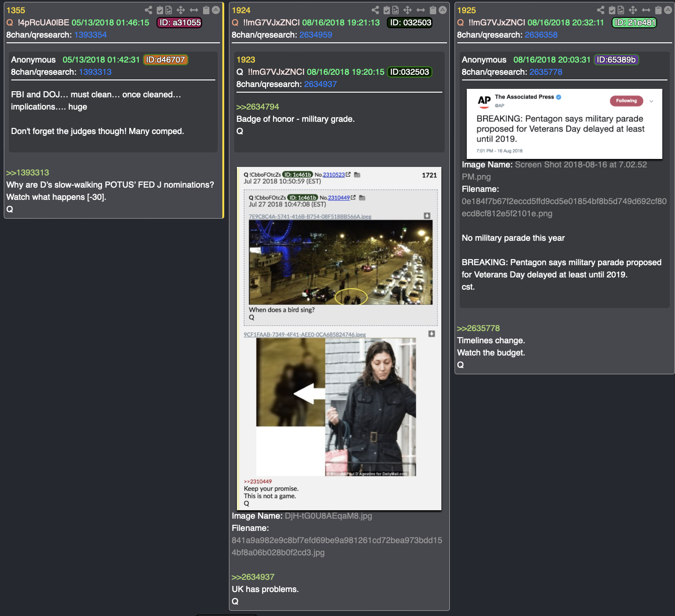The width and height of the screenshot is (675, 616).
Task: Open qresearch link 2635778
Action: (546, 72)
